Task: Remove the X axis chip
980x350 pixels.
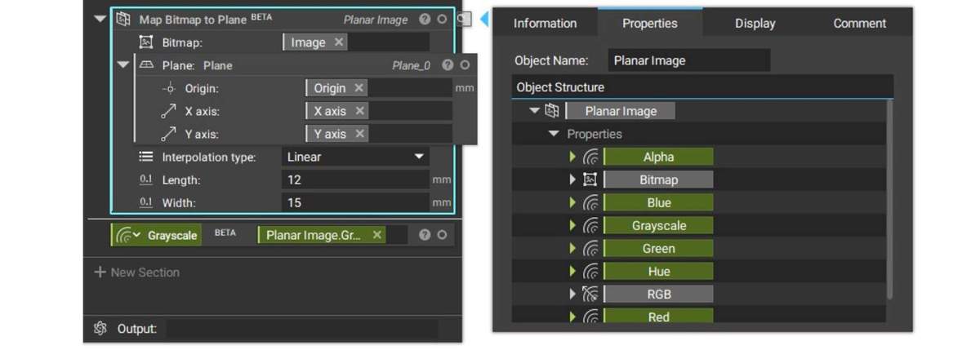Action: pyautogui.click(x=359, y=111)
